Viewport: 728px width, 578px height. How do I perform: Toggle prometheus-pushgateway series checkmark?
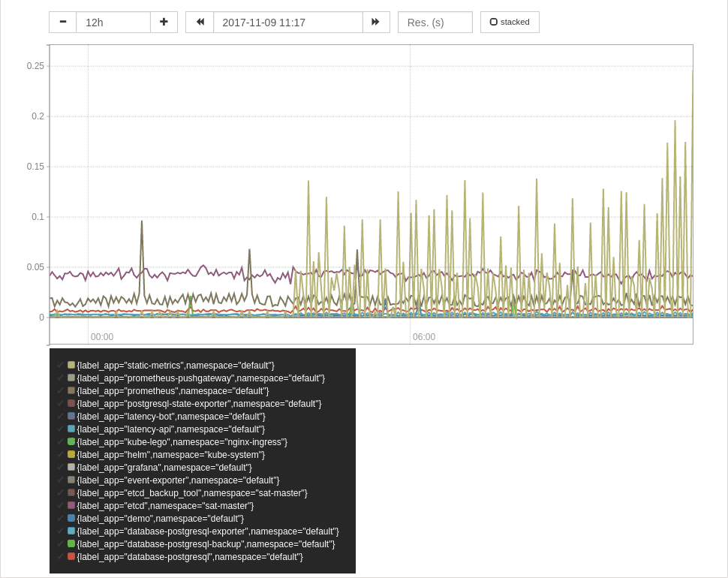pyautogui.click(x=60, y=378)
